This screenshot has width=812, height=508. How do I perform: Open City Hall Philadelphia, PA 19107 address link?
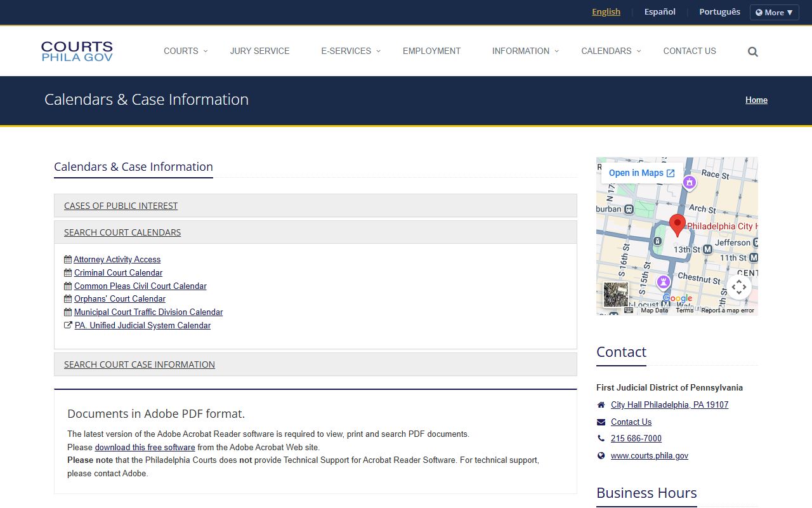point(669,405)
